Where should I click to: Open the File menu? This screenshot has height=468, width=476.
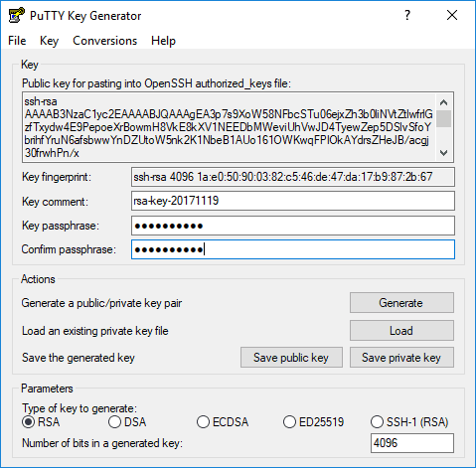pos(17,41)
